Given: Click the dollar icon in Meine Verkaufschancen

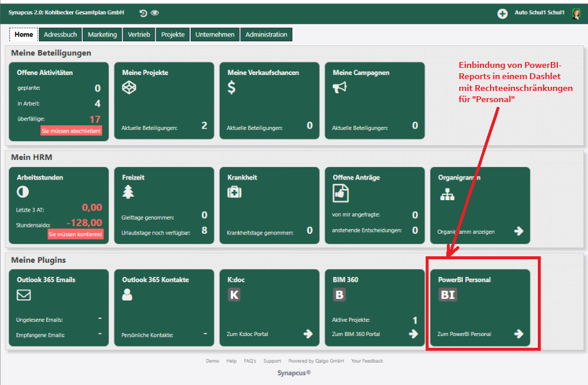Looking at the screenshot, I should point(232,87).
